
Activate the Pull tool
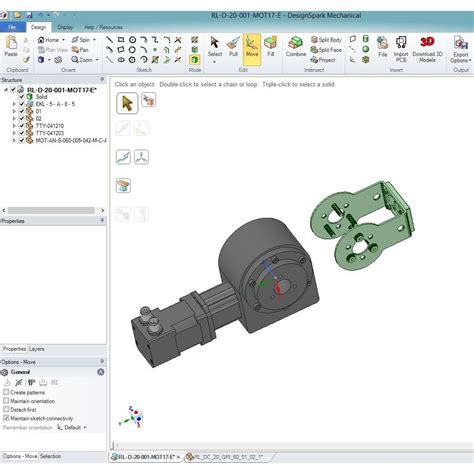tap(233, 47)
